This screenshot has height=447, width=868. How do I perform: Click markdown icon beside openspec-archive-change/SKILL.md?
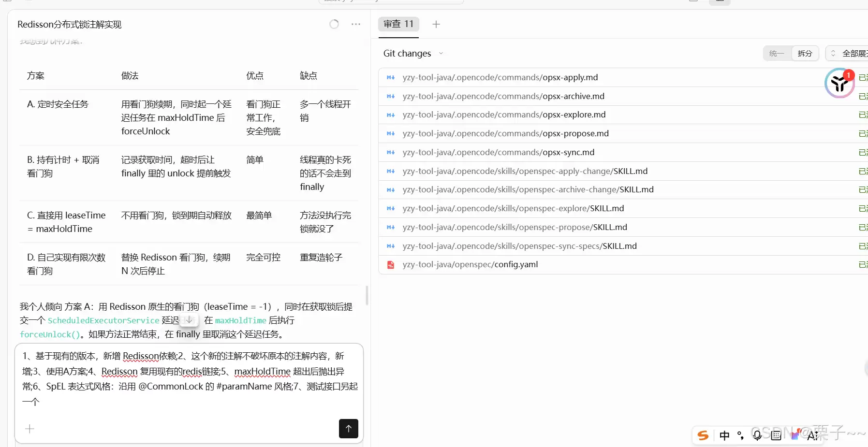pos(391,190)
